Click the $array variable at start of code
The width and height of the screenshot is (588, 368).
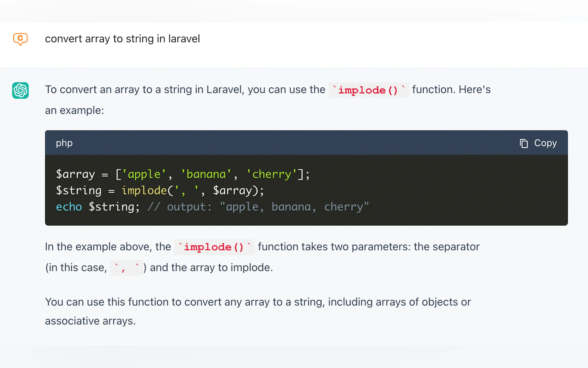coord(75,174)
